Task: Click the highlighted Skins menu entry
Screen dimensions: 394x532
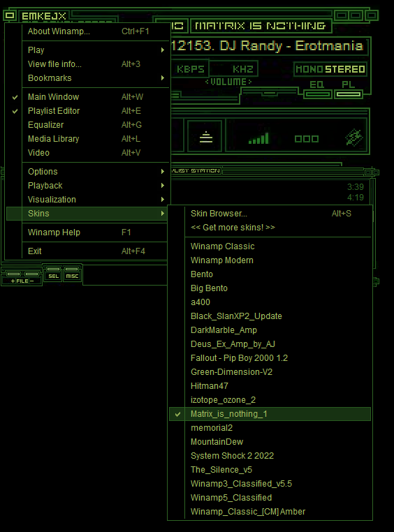Action: coord(87,214)
